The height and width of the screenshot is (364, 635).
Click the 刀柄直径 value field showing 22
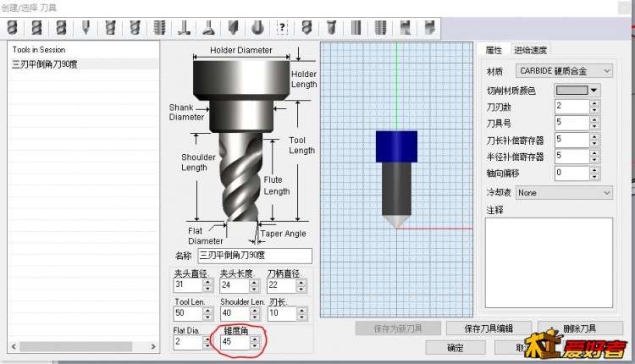(281, 285)
